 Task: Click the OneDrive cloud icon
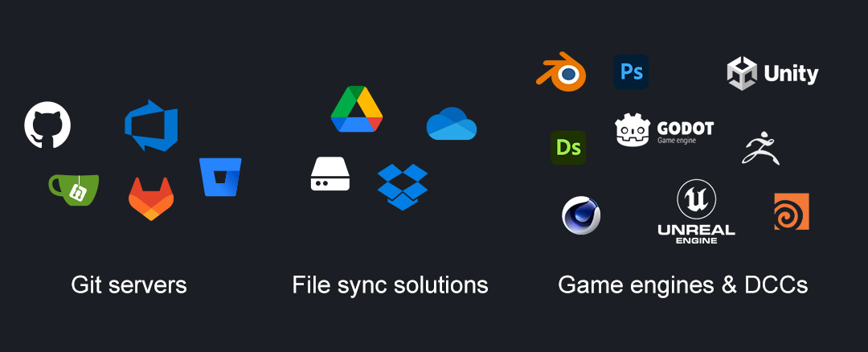(452, 124)
